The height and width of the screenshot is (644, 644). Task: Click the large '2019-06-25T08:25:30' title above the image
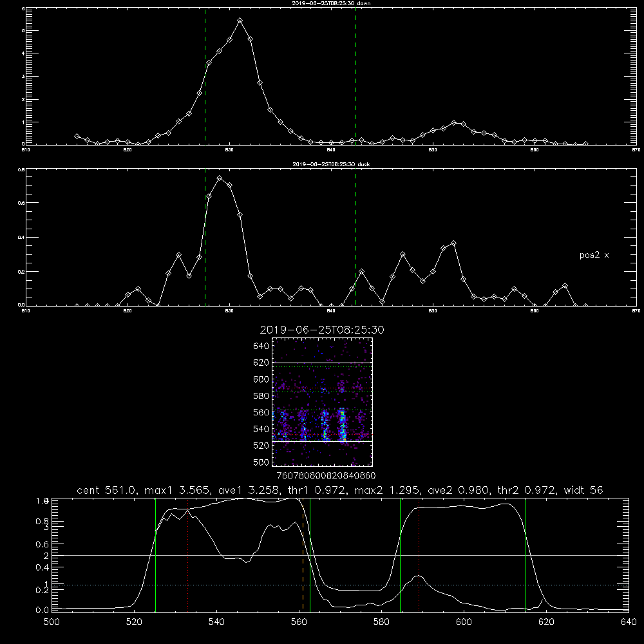tap(322, 330)
